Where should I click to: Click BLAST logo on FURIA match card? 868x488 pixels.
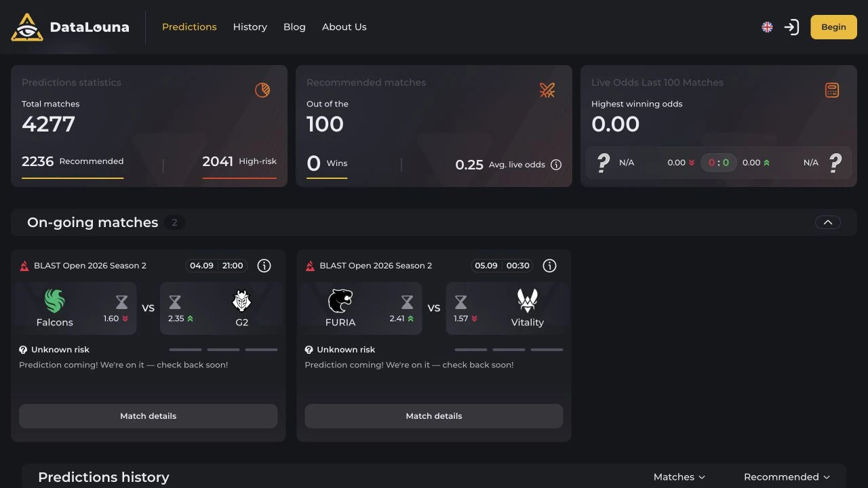[310, 266]
